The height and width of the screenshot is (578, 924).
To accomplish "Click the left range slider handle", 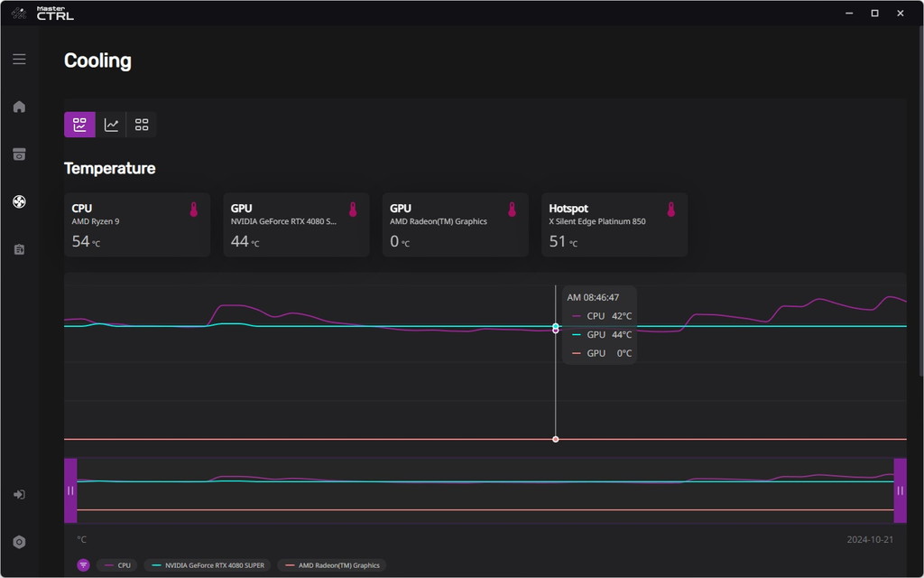I will (x=70, y=490).
